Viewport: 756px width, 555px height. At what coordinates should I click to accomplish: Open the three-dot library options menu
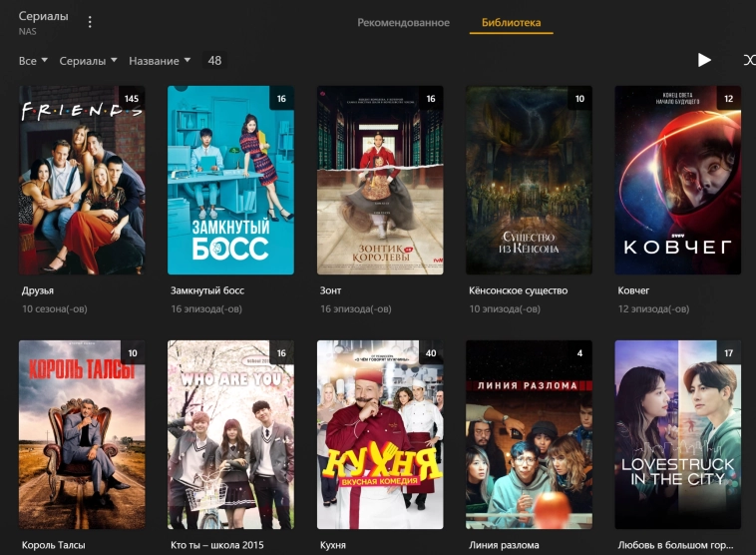90,22
